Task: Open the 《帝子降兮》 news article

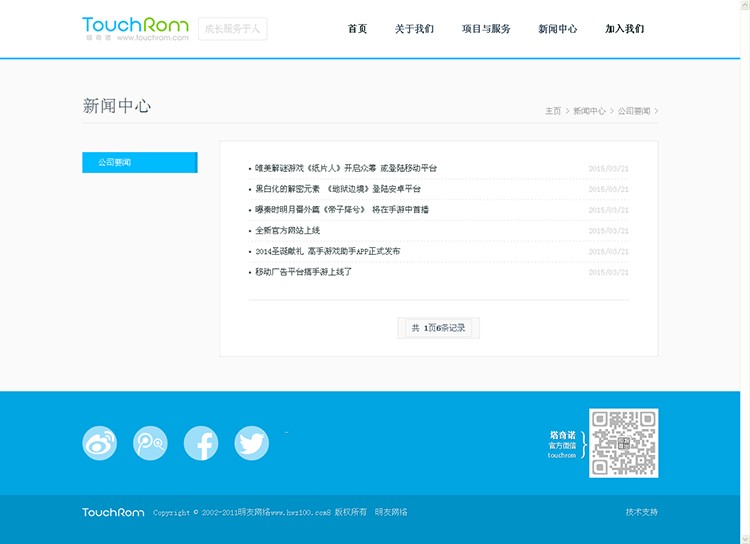Action: [342, 210]
